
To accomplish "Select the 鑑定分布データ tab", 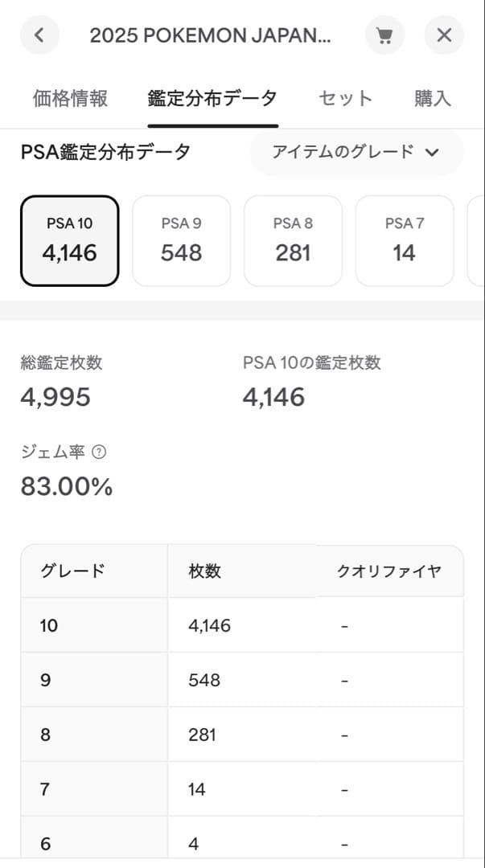I will point(212,97).
